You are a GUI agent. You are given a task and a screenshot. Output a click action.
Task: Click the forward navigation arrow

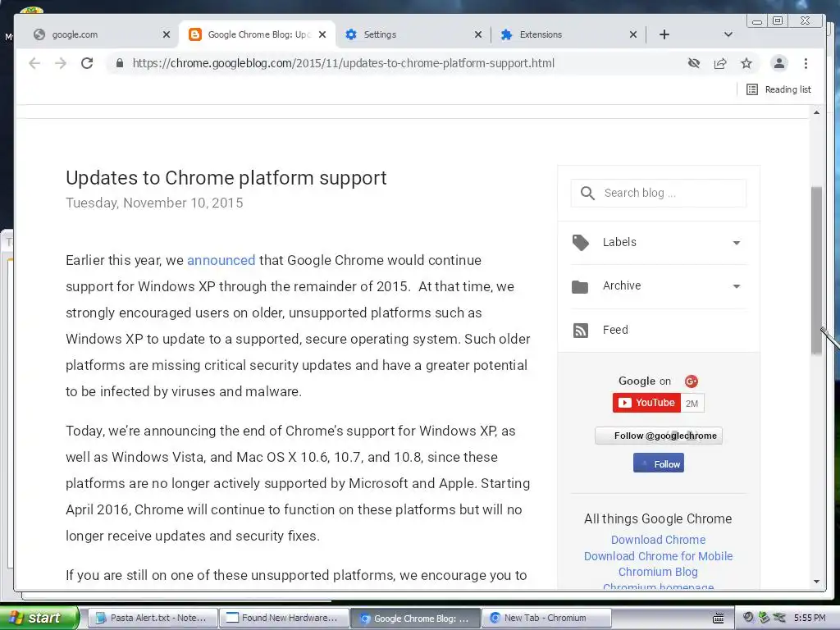point(61,63)
